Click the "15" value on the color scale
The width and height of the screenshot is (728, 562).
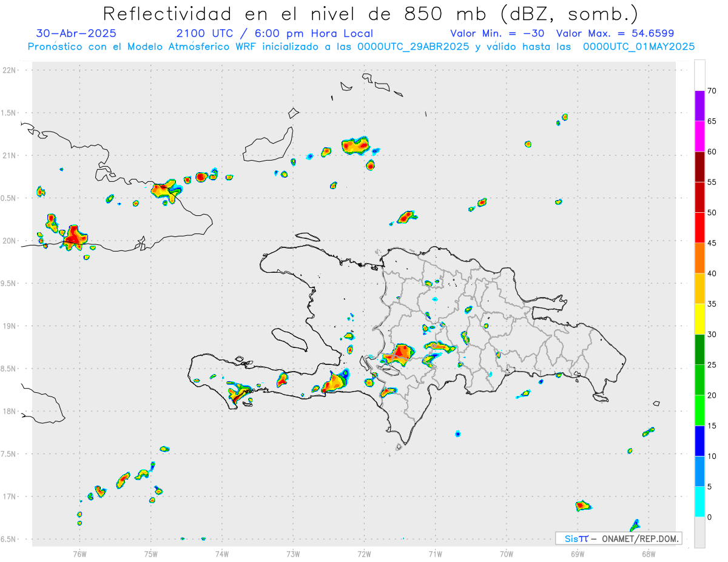tap(712, 426)
